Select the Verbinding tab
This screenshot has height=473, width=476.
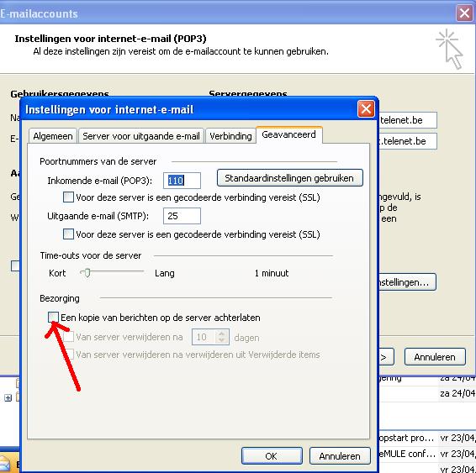230,136
